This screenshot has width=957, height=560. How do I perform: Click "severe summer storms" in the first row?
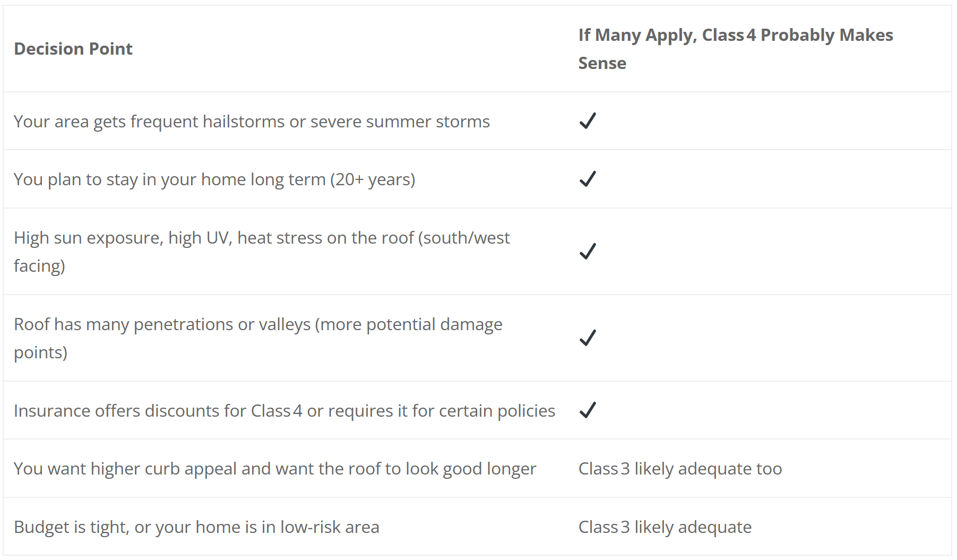(400, 122)
